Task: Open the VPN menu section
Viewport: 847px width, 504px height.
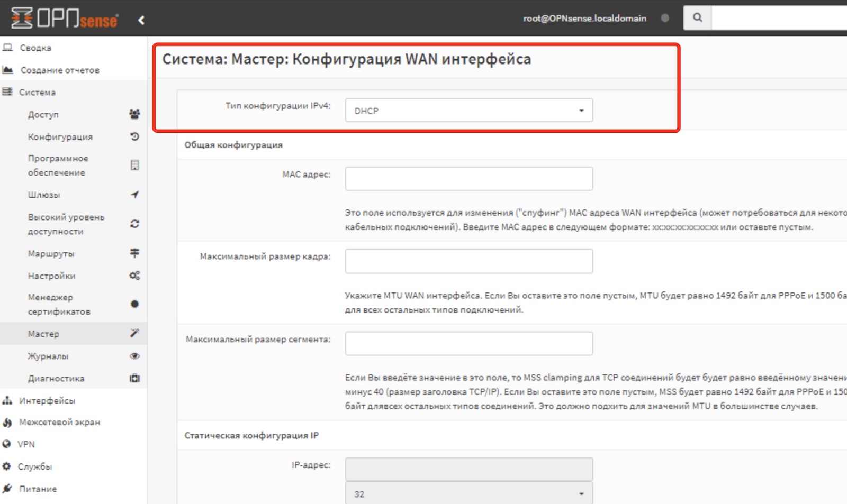Action: coord(26,444)
